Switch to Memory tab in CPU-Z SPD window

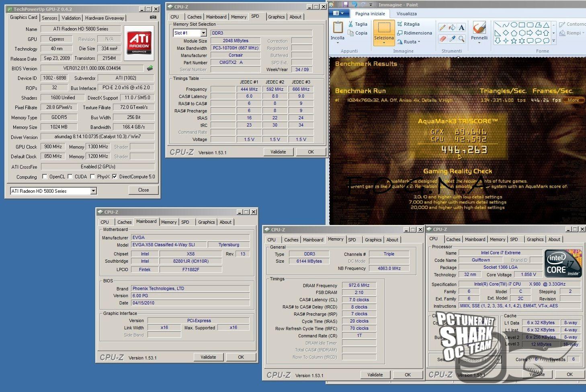coord(239,17)
